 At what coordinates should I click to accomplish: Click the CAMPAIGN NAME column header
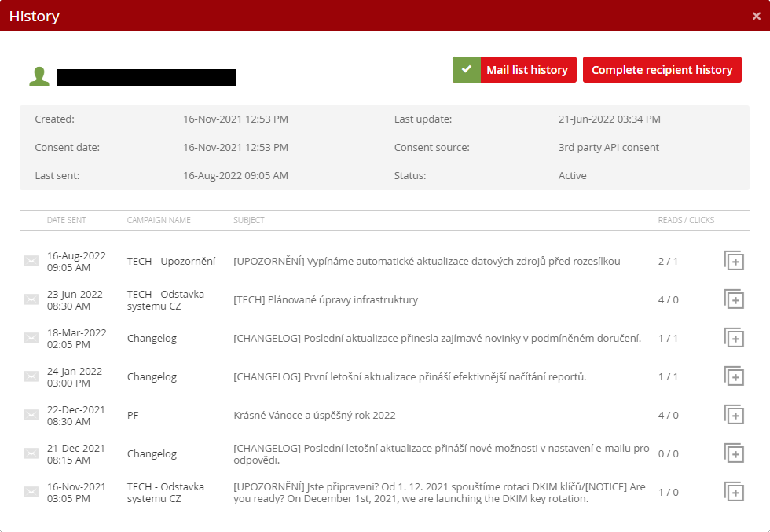[x=159, y=220]
